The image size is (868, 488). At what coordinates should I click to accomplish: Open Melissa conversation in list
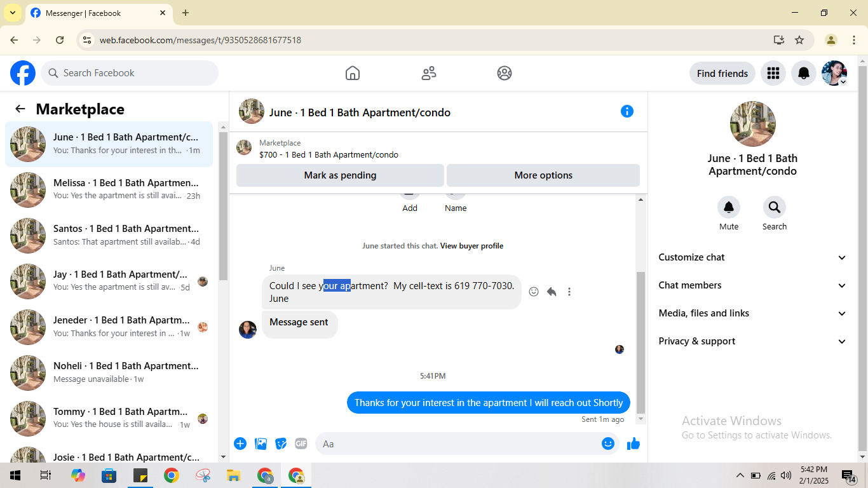[x=109, y=190]
